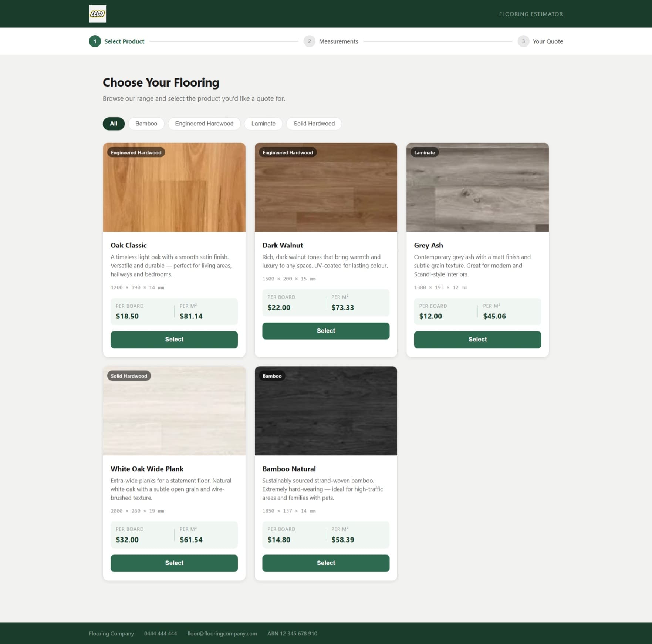The height and width of the screenshot is (644, 652).
Task: Click the step 2 Measurements circle
Action: pos(309,41)
